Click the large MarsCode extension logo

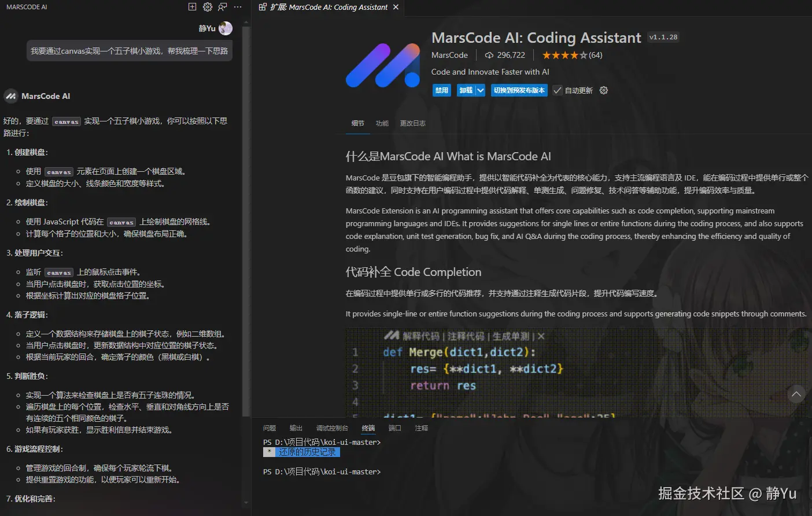[383, 65]
